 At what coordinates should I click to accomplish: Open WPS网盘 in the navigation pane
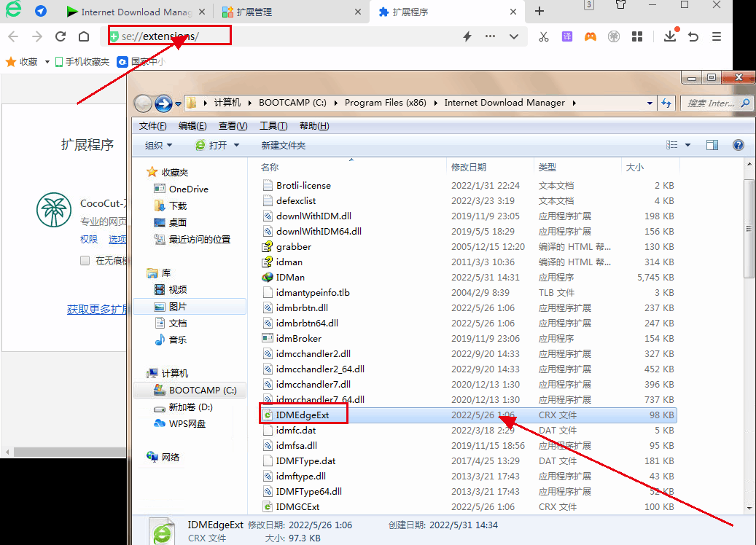(187, 424)
